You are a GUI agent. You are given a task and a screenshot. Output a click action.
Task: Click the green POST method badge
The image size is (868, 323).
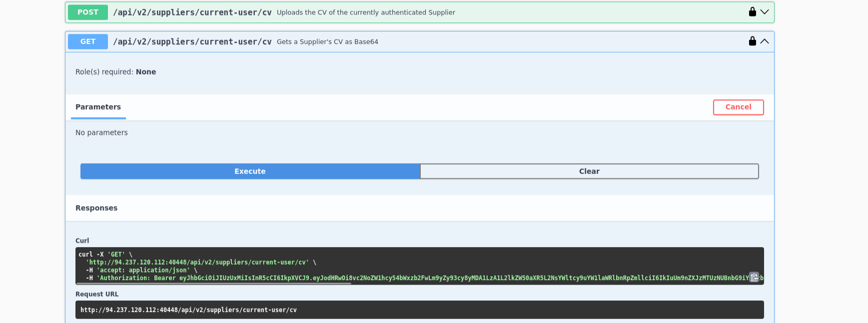[x=88, y=12]
